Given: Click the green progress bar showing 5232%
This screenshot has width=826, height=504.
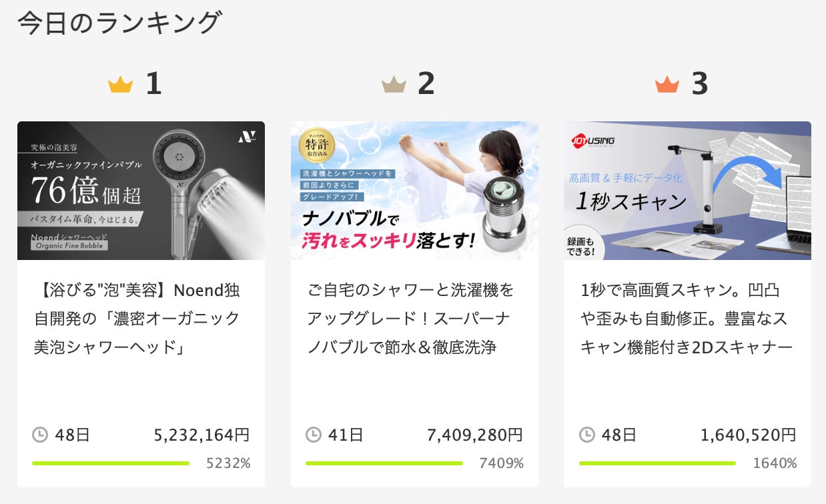Looking at the screenshot, I should tap(111, 463).
